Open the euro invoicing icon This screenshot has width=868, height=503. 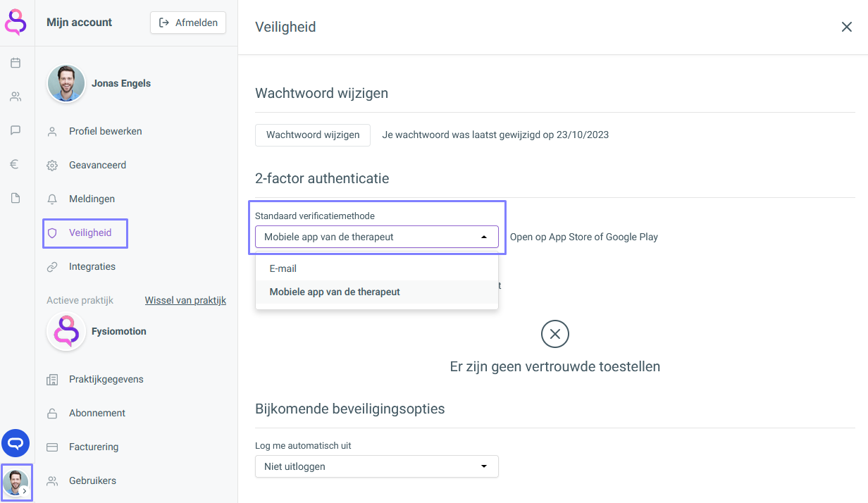click(15, 164)
